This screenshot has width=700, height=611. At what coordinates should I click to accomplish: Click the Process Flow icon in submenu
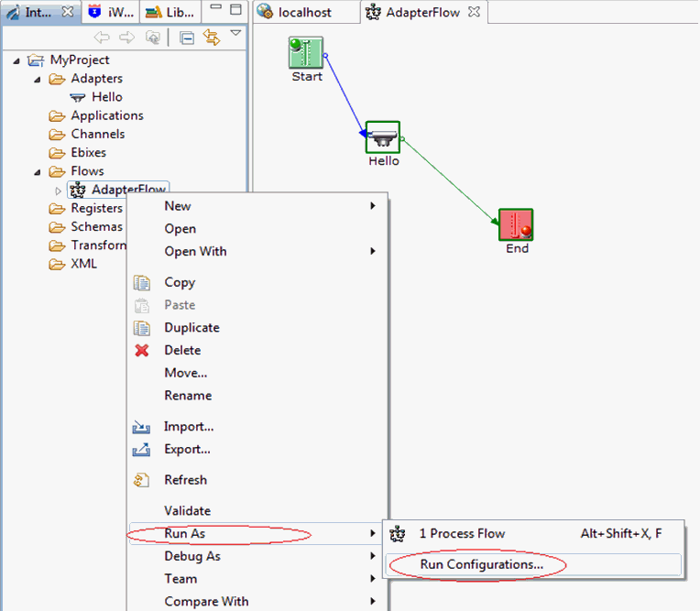tap(397, 534)
